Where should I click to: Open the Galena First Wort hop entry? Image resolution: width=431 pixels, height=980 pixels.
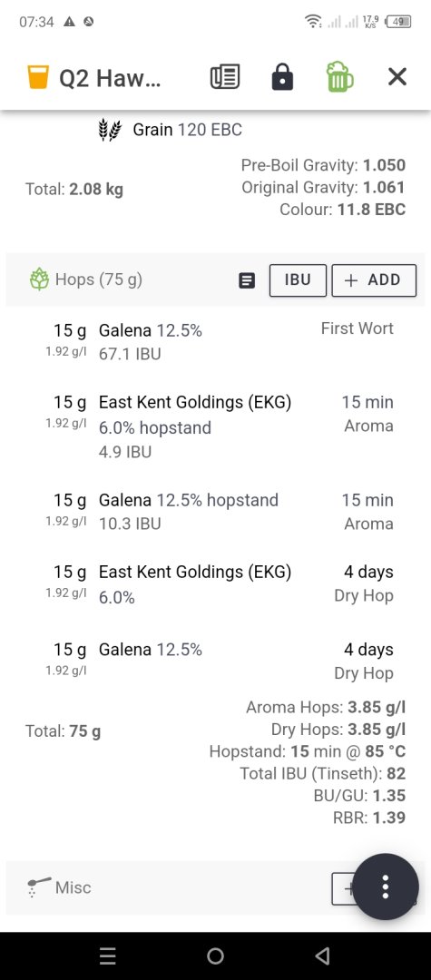coord(216,342)
